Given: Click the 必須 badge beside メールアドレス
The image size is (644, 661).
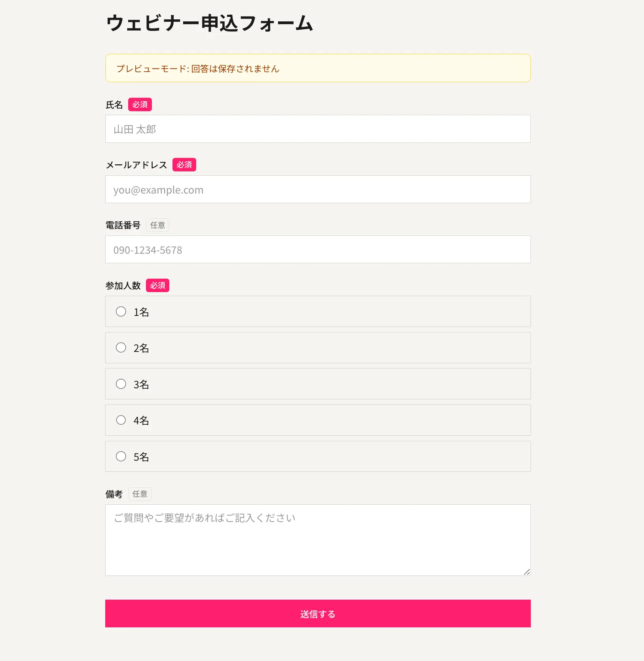Looking at the screenshot, I should coord(184,165).
